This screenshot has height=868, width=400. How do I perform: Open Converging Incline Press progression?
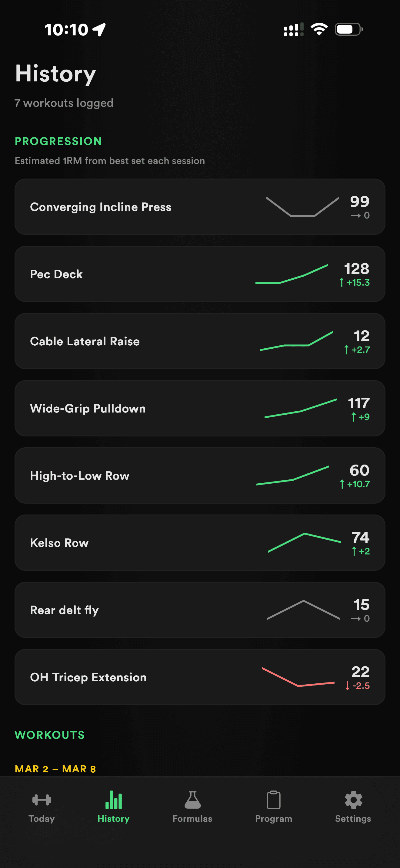101,207
